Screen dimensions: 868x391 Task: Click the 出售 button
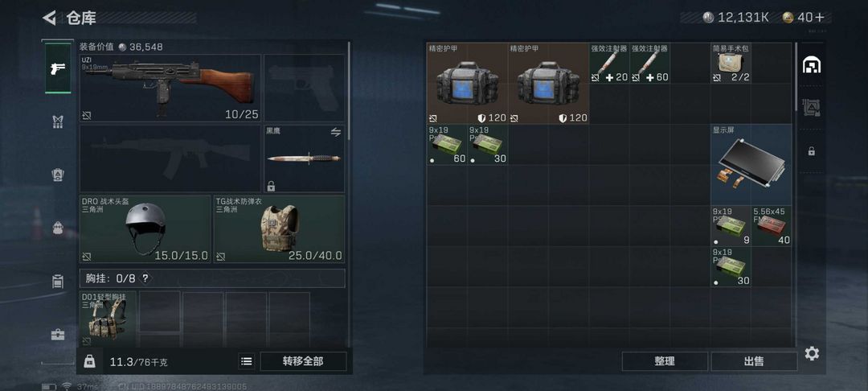(754, 361)
